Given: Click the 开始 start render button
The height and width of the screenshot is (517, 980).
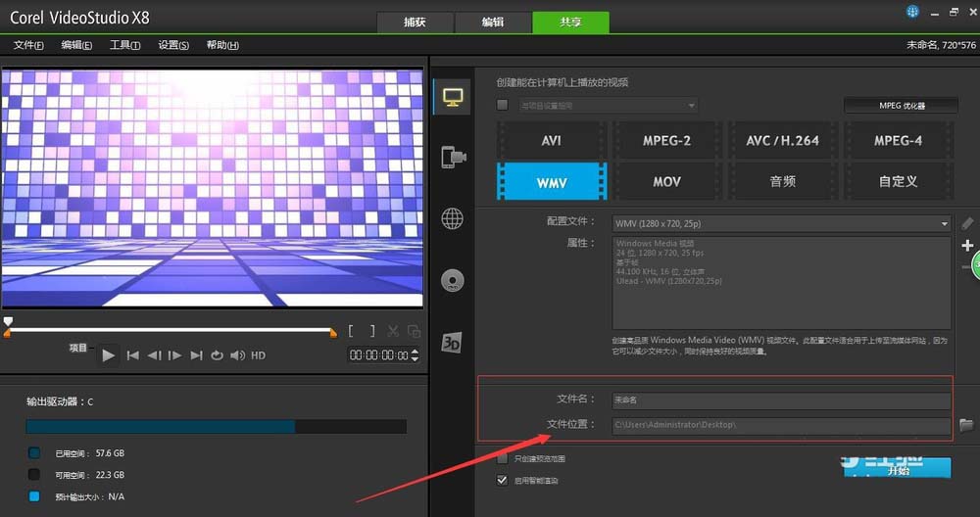Looking at the screenshot, I should [898, 468].
